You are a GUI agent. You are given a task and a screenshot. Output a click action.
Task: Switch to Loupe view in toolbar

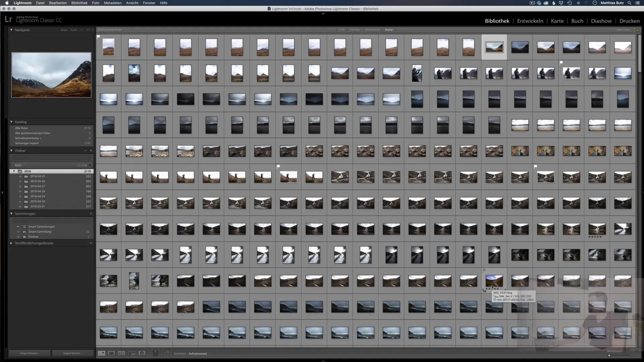[x=111, y=353]
